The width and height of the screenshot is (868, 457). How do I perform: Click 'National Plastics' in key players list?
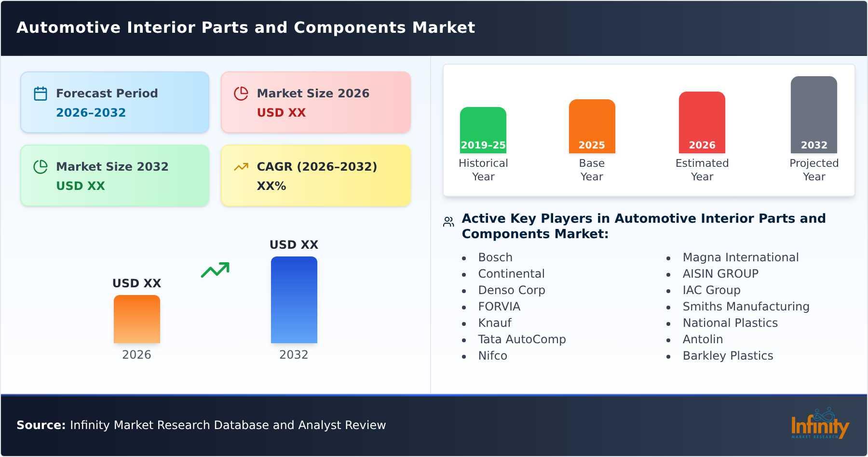(730, 323)
